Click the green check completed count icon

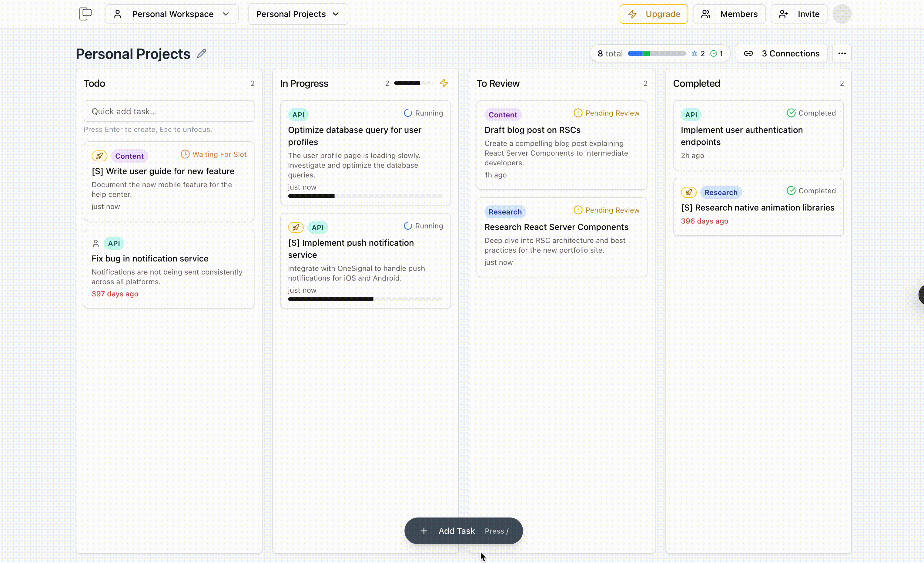point(713,53)
